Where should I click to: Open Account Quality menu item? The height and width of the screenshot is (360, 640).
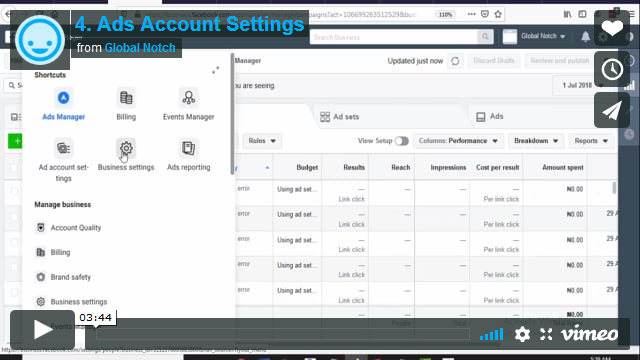tap(69, 228)
